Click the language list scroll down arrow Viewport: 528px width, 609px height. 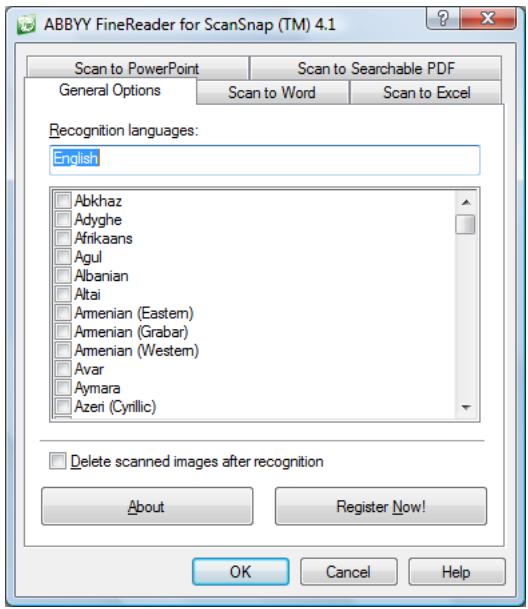466,407
